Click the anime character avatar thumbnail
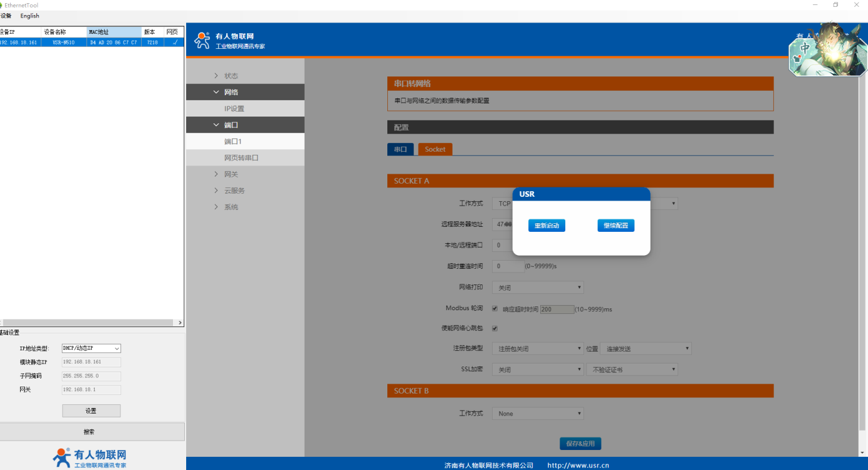 point(827,49)
